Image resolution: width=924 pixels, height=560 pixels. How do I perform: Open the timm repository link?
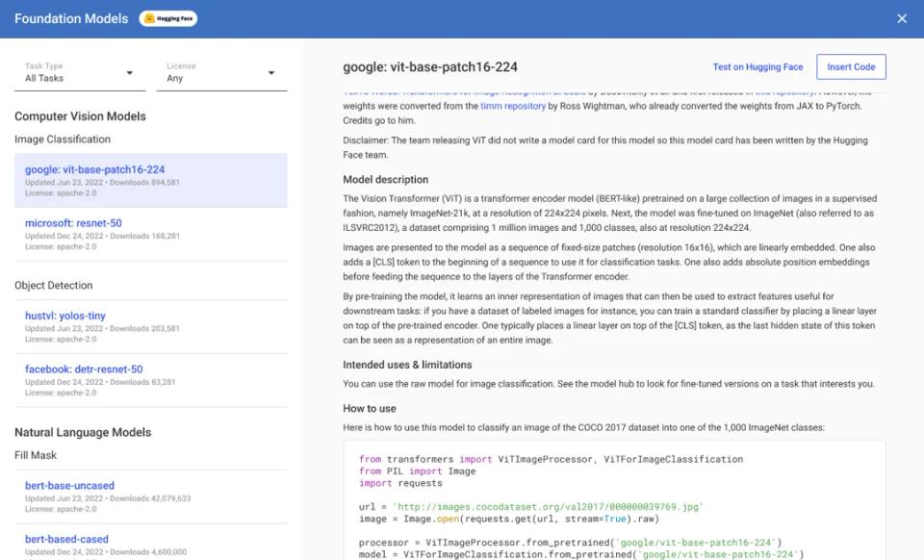(513, 106)
